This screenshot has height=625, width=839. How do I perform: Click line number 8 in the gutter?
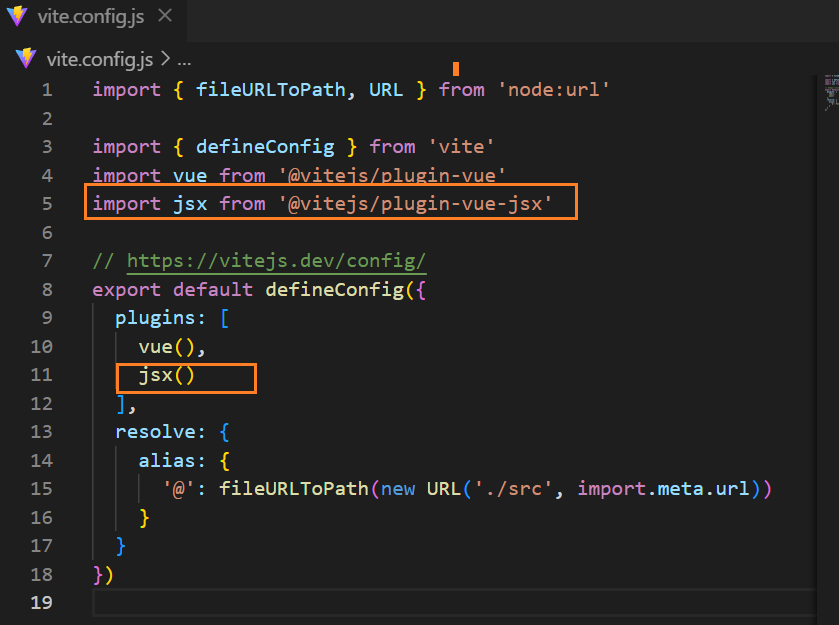[47, 289]
